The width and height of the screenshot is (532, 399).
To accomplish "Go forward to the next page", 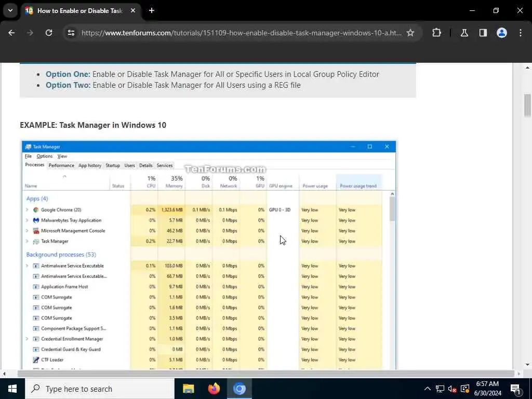I will [30, 33].
